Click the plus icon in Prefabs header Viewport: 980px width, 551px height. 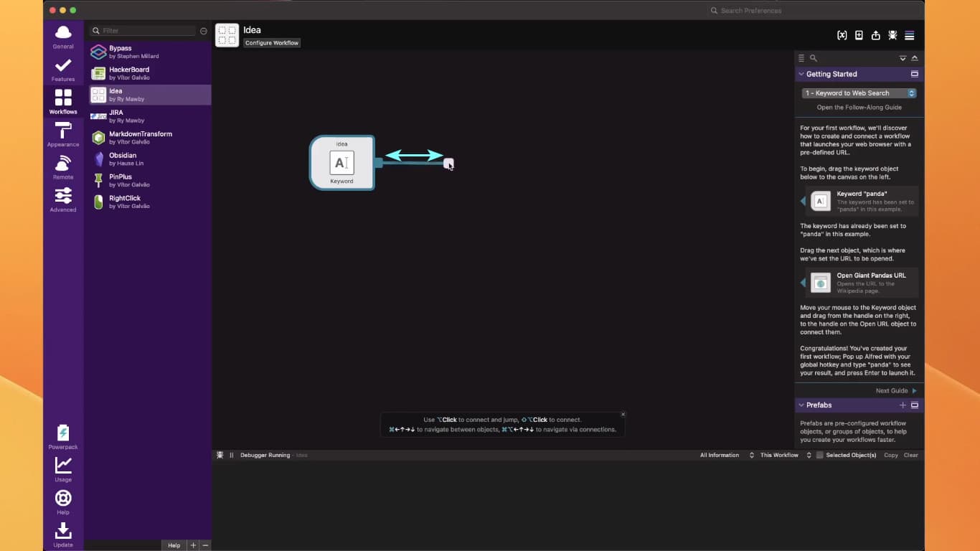tap(903, 405)
